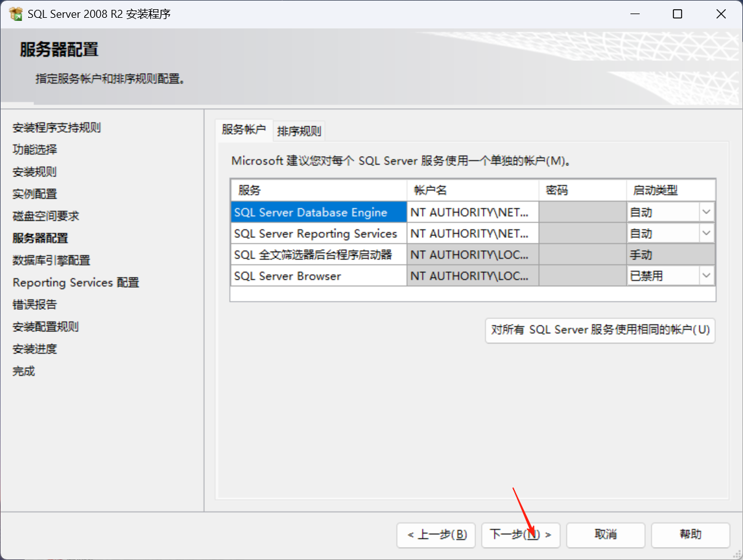743x560 pixels.
Task: Click 安装进度 step in sidebar
Action: pyautogui.click(x=34, y=349)
